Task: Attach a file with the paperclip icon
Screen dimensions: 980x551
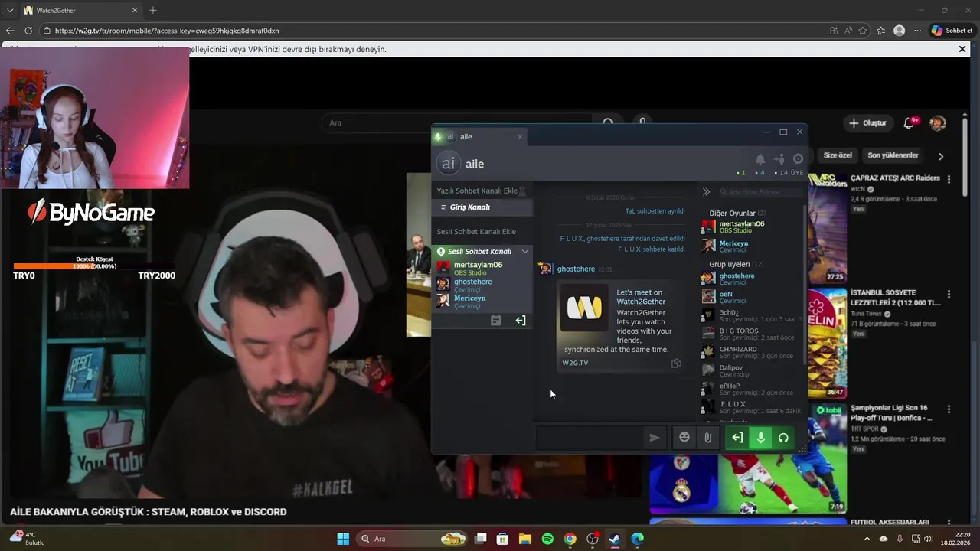Action: (708, 438)
